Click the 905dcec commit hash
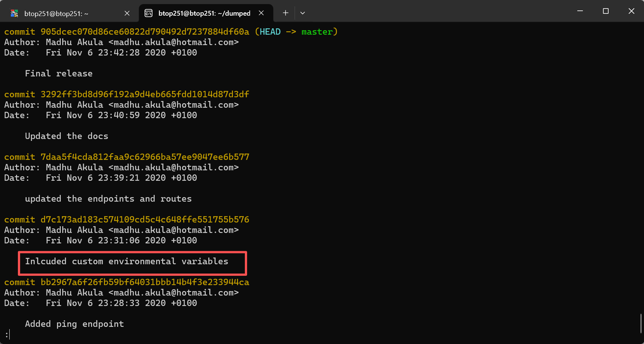The height and width of the screenshot is (344, 644). pos(145,32)
